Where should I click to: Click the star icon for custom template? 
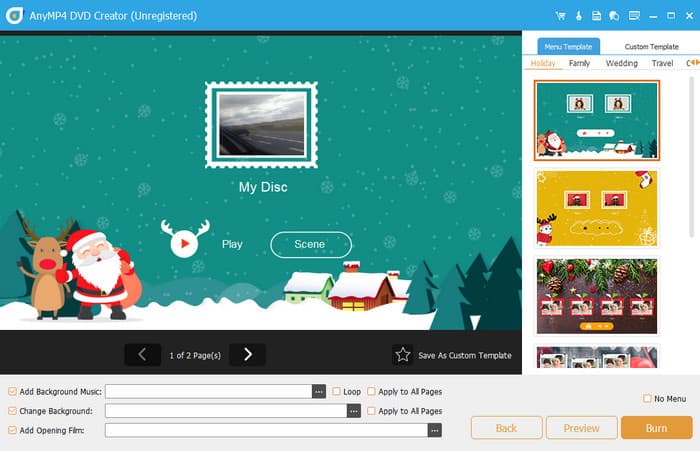[402, 355]
